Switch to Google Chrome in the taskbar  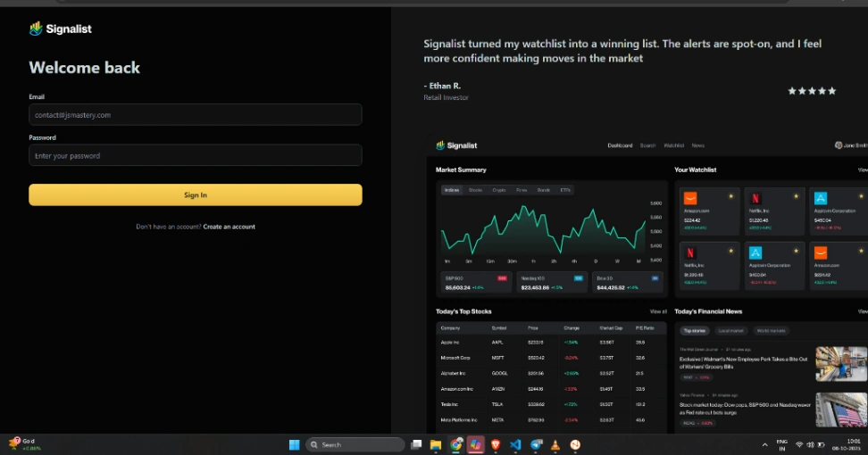point(456,444)
